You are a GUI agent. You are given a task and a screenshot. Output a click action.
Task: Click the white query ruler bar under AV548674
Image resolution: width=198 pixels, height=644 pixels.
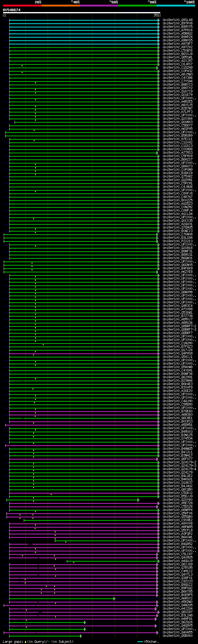82,13
